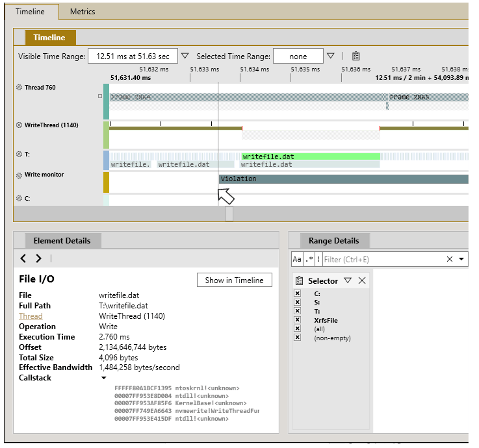Click the timeline horizontal scrollbar thumb
Image resolution: width=479 pixels, height=448 pixels.
229,214
